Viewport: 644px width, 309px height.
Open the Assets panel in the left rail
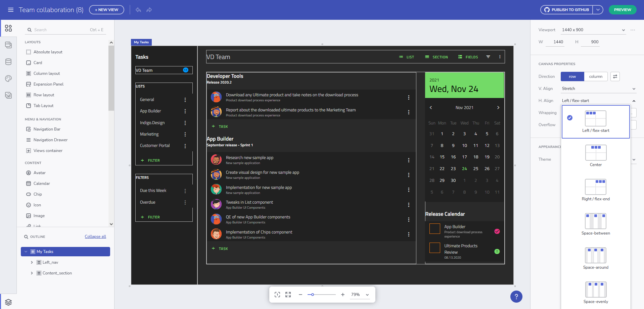[8, 95]
